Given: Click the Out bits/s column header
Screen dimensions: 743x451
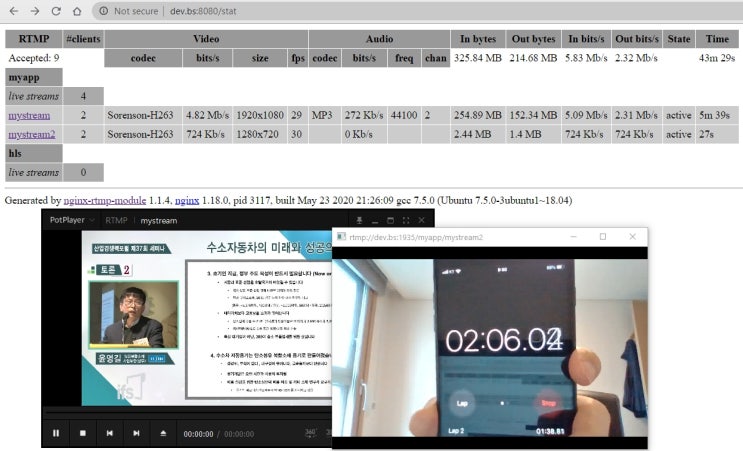Looking at the screenshot, I should [x=637, y=39].
